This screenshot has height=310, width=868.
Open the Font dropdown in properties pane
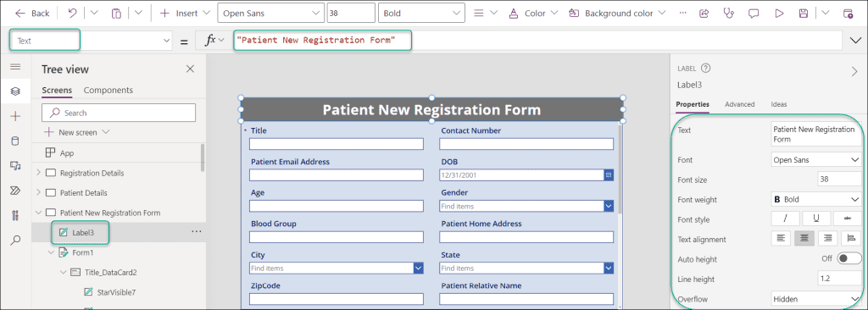[x=816, y=160]
